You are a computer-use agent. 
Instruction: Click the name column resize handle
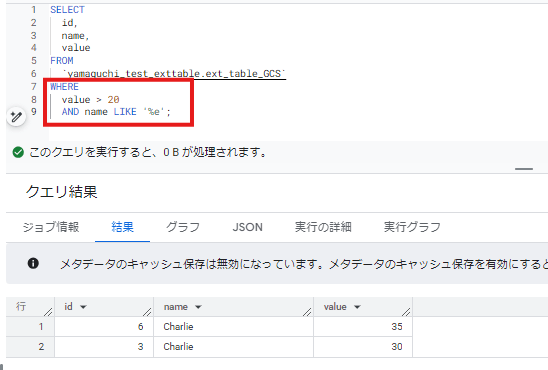[307, 312]
